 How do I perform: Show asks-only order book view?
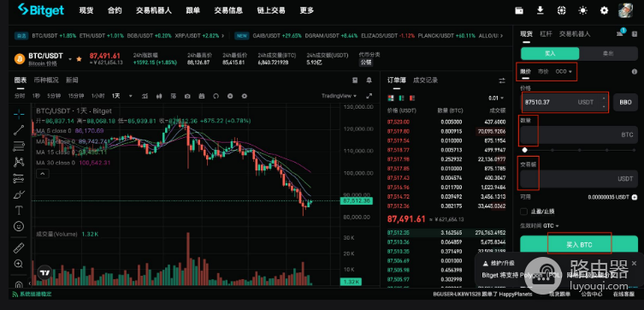click(x=412, y=98)
